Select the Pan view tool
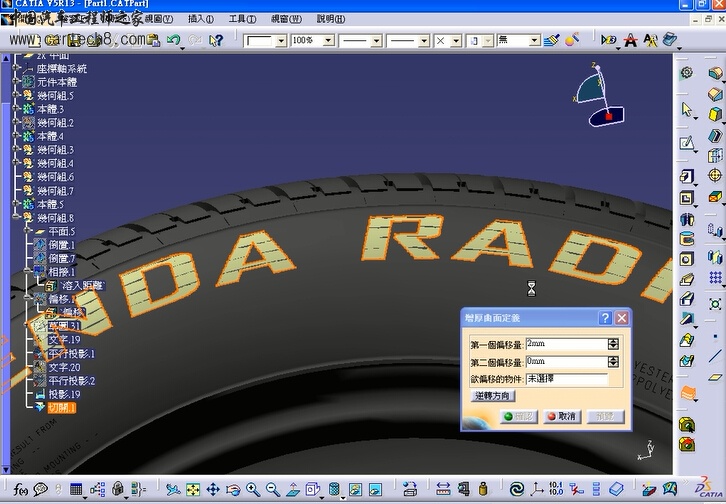Viewport: 726px width, 504px height. point(213,489)
